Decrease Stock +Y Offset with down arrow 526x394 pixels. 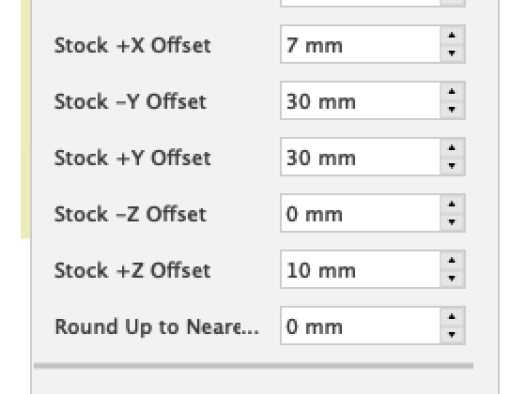452,166
